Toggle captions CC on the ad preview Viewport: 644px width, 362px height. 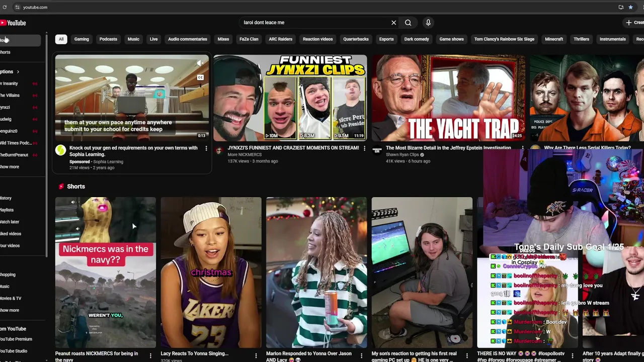coord(200,77)
